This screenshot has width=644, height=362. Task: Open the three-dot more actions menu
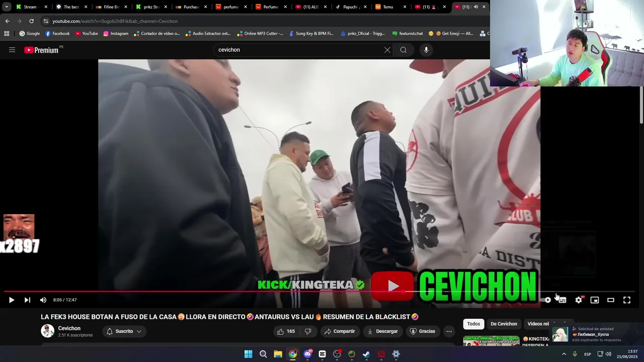(x=449, y=331)
